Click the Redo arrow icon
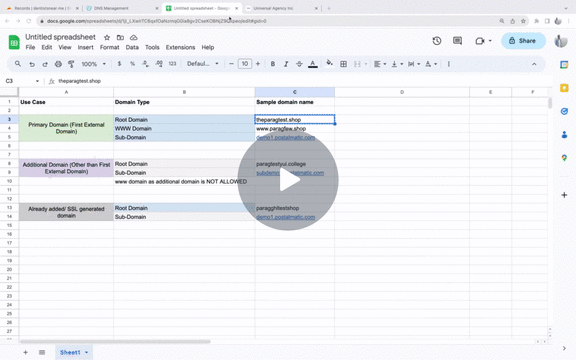This screenshot has width=576, height=360. click(45, 64)
